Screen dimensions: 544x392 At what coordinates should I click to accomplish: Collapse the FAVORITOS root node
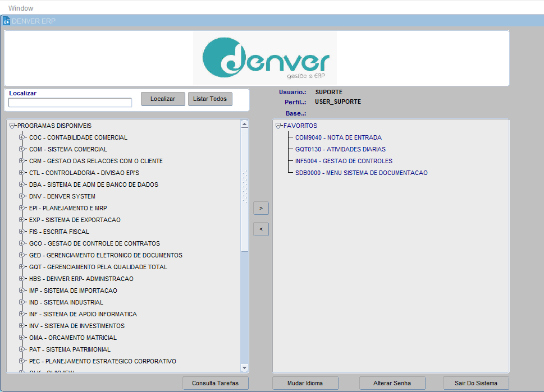[x=278, y=126]
